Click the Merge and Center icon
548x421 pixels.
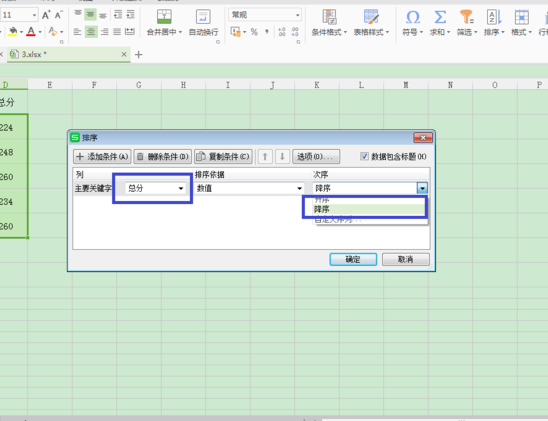[164, 16]
